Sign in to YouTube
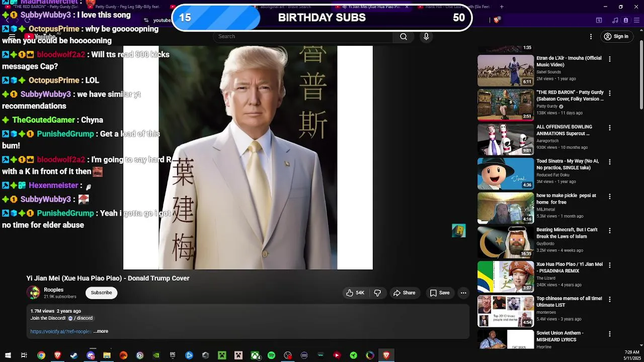The width and height of the screenshot is (644, 362). coord(616,37)
